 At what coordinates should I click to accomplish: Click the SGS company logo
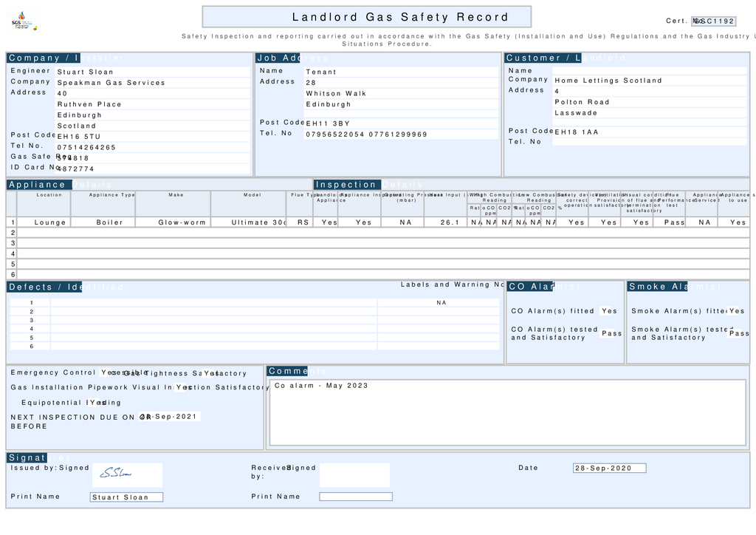(x=24, y=21)
